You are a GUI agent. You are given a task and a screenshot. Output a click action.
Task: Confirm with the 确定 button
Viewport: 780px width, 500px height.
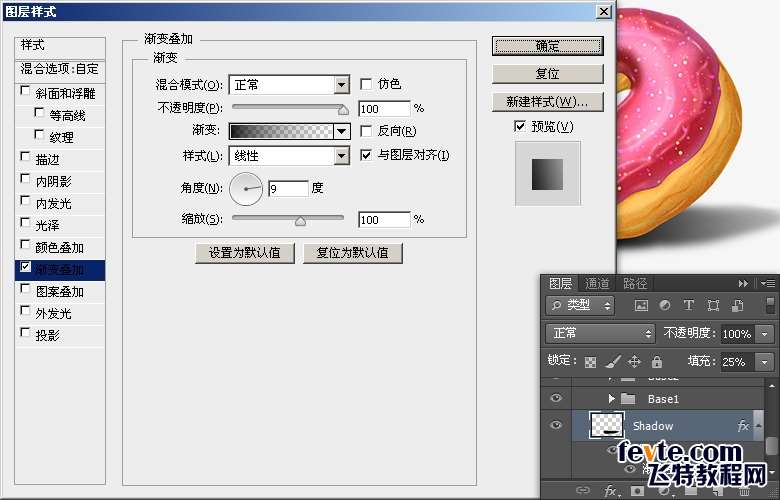pos(548,46)
